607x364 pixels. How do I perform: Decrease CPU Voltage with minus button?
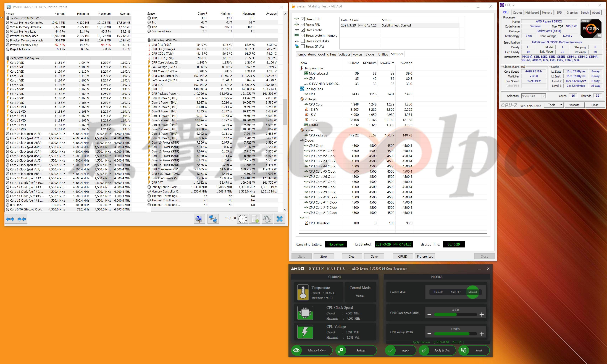(x=429, y=334)
